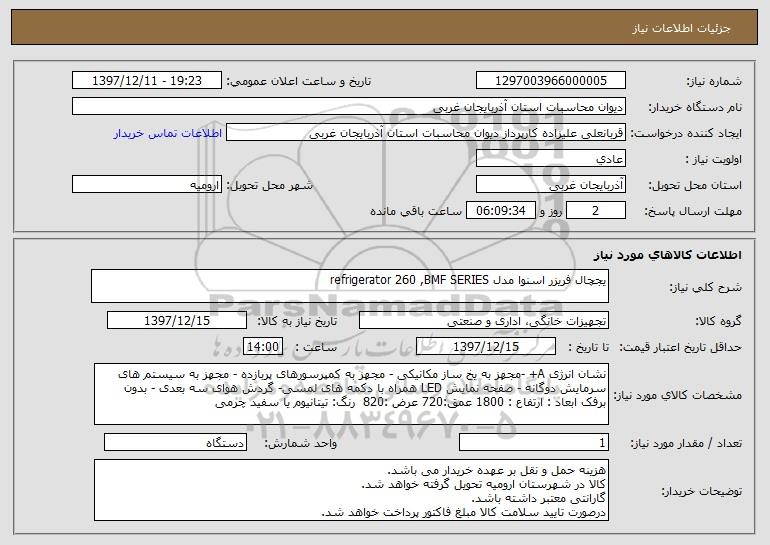Click the goods specifications text area
The height and width of the screenshot is (545, 770).
(351, 394)
